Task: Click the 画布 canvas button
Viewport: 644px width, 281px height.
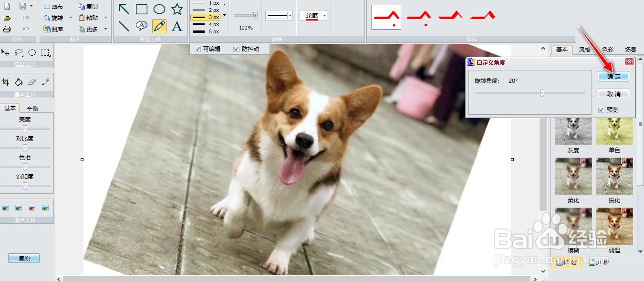Action: (x=53, y=6)
